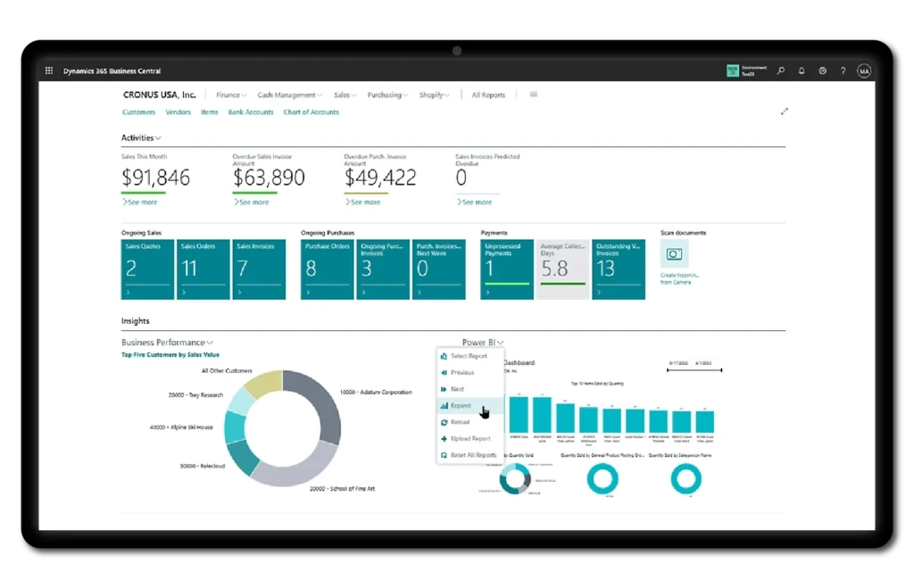Screen dimensions: 914x588
Task: Click See more under Sales This Month
Action: (140, 203)
